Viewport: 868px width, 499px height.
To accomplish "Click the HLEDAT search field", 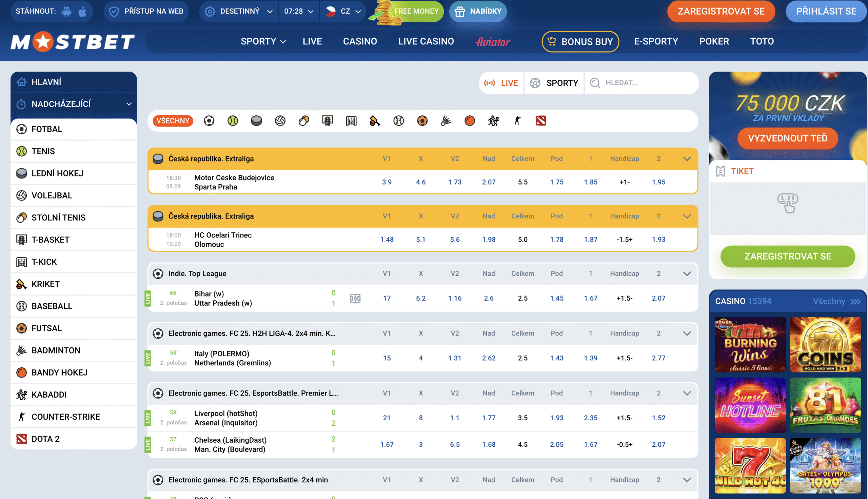I will click(x=641, y=83).
